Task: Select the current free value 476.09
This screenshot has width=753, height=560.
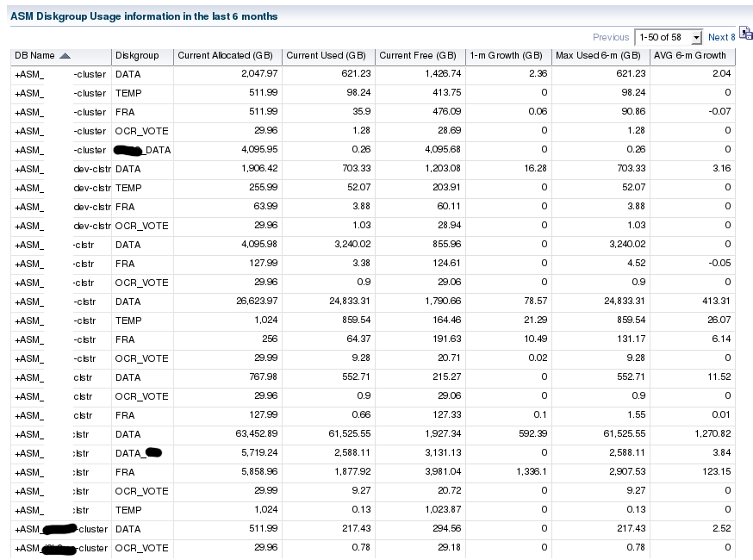Action: pos(446,111)
